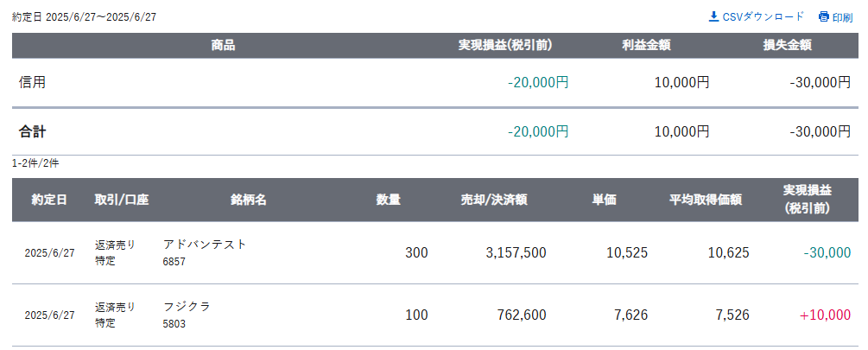The height and width of the screenshot is (350, 868).
Task: Click the printer icon
Action: 824,16
